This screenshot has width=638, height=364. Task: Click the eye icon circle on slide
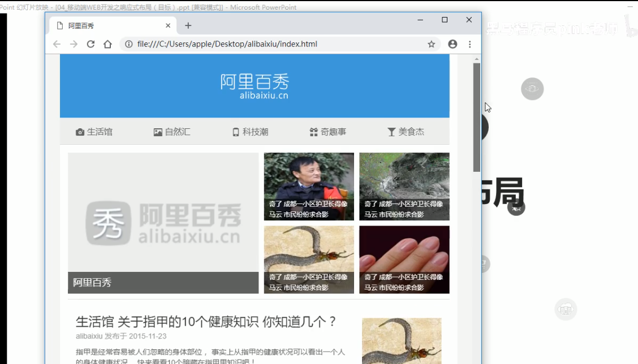532,89
